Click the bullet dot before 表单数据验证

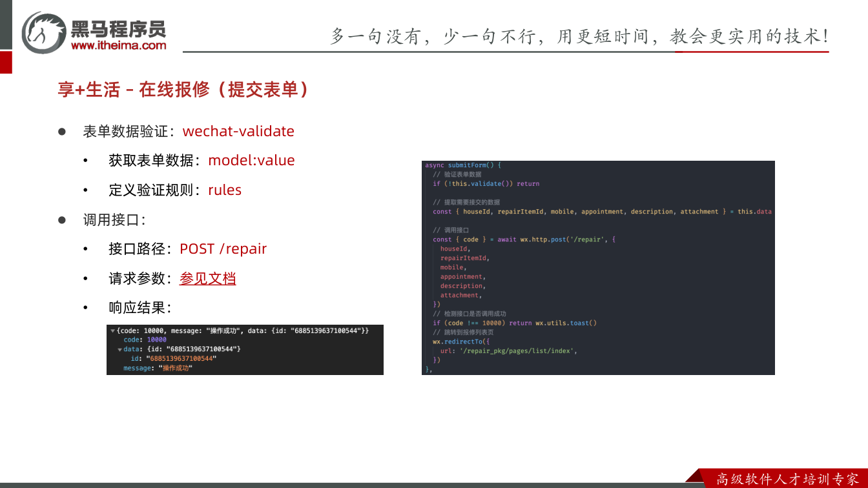point(63,131)
